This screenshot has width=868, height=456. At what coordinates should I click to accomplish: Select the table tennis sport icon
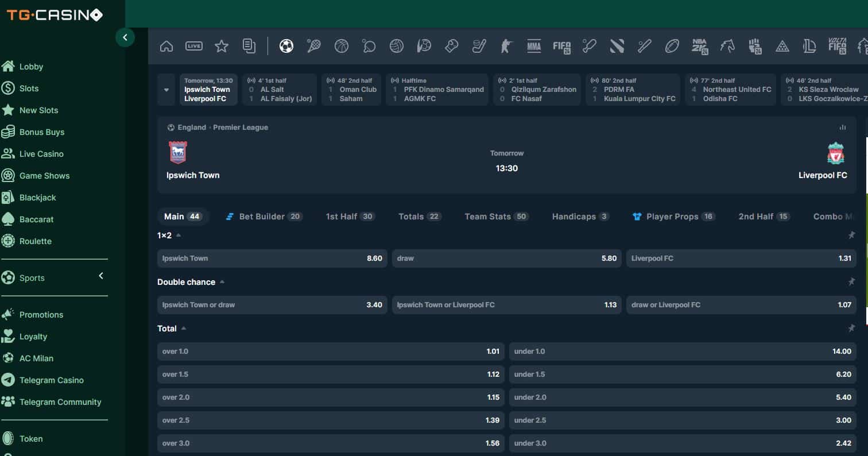(369, 46)
